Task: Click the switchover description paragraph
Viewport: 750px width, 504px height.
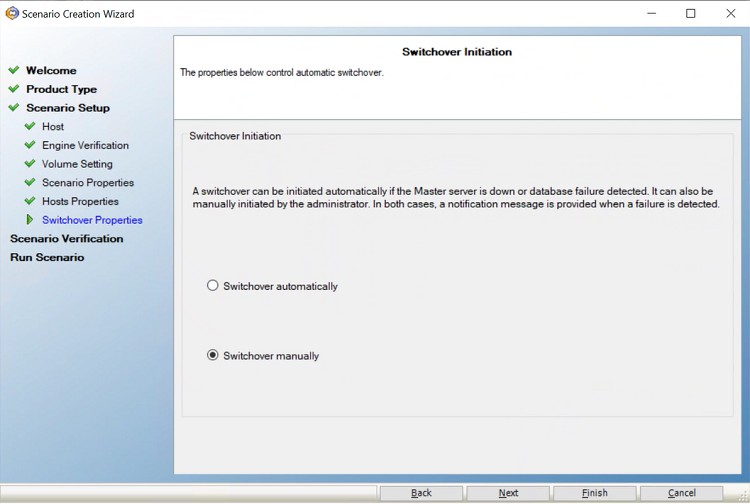Action: point(456,197)
